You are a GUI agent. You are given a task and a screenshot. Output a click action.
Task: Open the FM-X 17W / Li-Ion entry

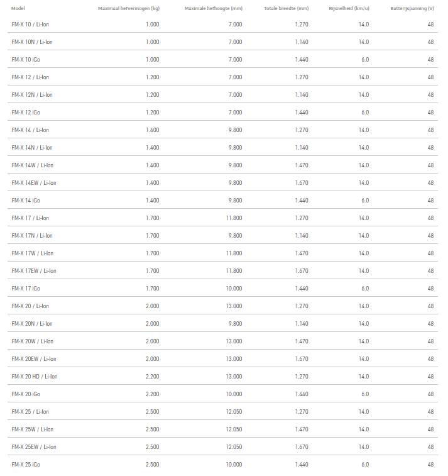click(x=33, y=253)
